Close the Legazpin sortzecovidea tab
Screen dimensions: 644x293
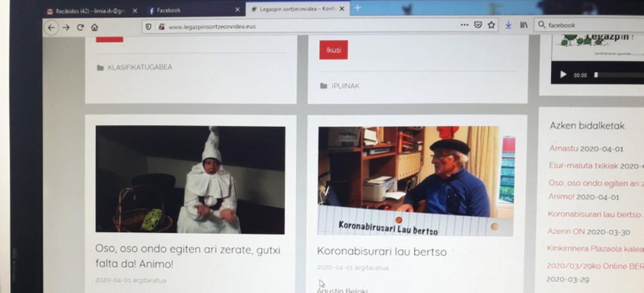tap(342, 9)
